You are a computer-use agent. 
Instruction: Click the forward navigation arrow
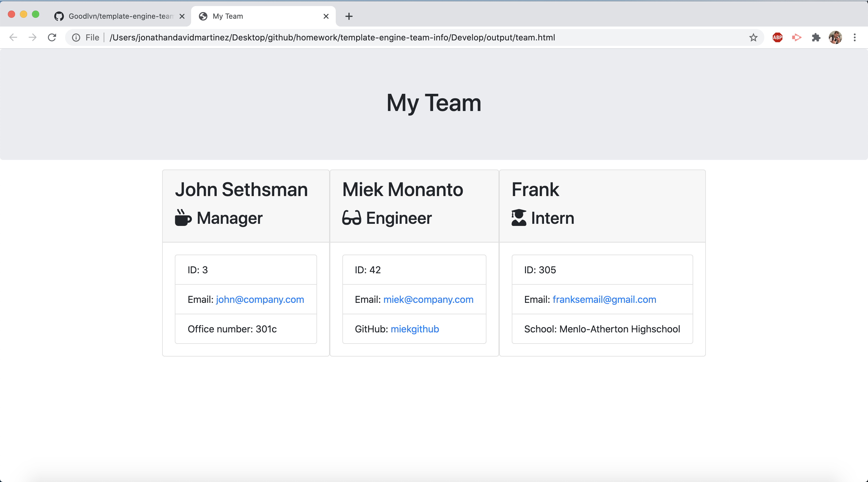32,37
